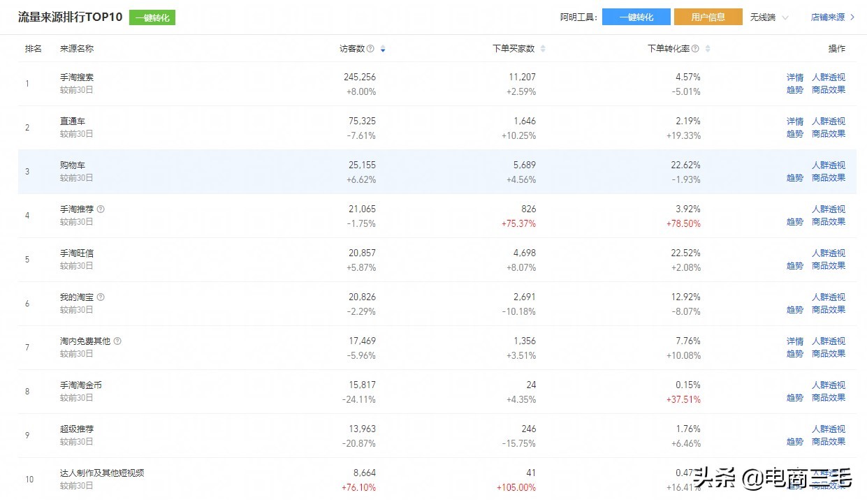View 商品效果 for 手淘旺信
Image resolution: width=867 pixels, height=504 pixels.
click(x=829, y=266)
